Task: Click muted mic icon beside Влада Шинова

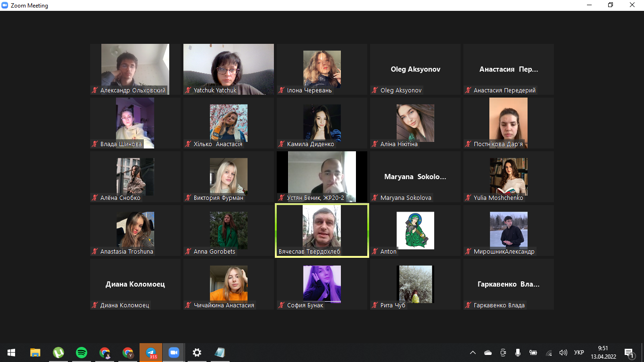Action: (x=95, y=144)
